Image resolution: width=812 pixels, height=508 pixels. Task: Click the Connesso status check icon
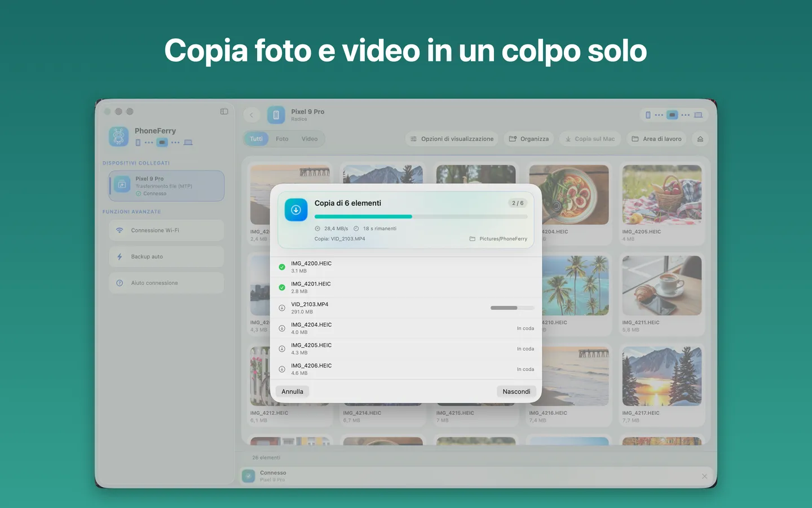[x=249, y=476]
